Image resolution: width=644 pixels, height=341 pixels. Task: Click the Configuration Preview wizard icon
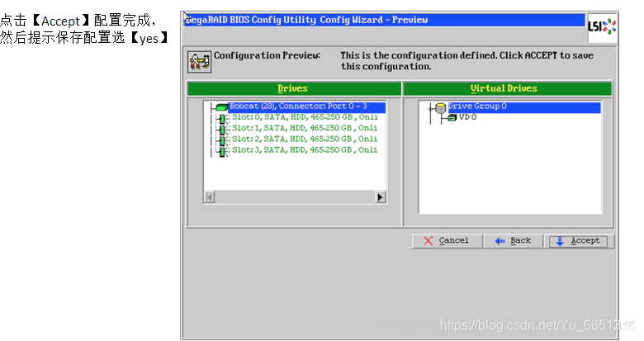pyautogui.click(x=200, y=62)
